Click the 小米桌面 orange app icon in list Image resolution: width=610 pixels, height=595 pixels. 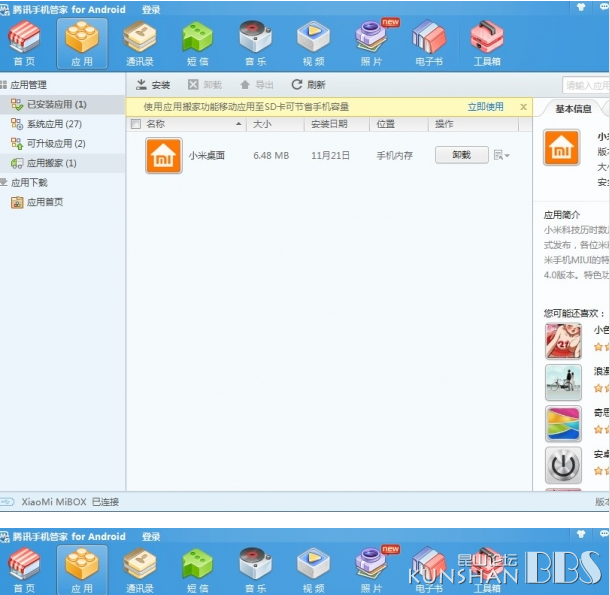pyautogui.click(x=163, y=156)
